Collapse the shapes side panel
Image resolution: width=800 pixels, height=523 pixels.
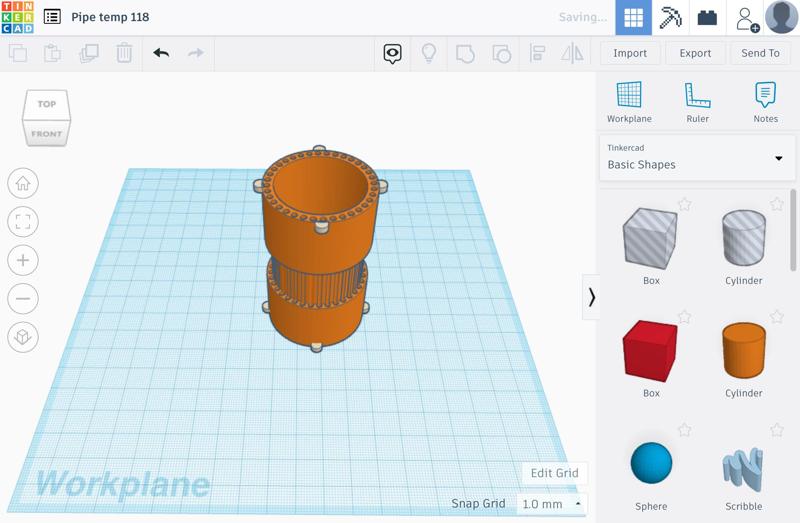click(x=591, y=297)
